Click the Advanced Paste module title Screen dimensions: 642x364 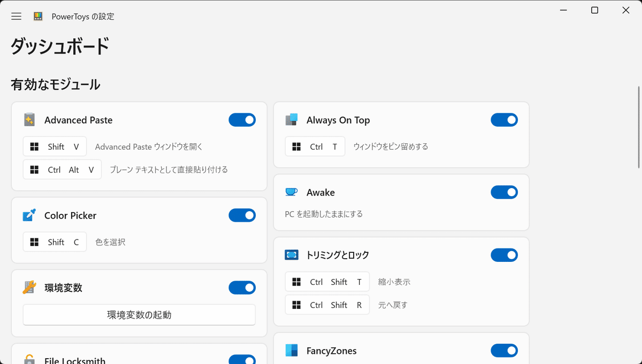click(79, 120)
